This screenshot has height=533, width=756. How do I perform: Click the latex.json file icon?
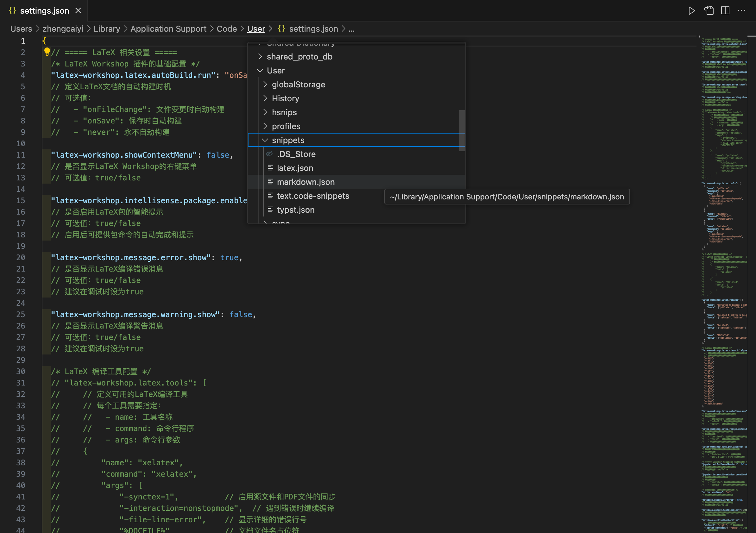point(270,168)
